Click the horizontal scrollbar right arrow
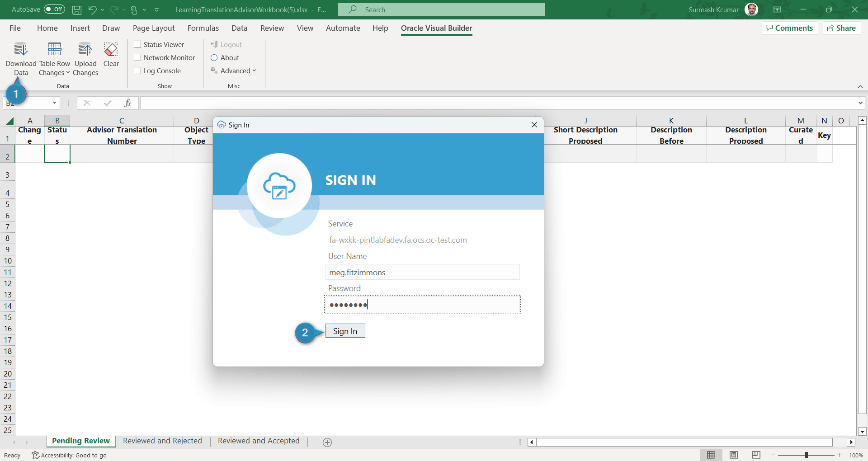The image size is (868, 461). click(851, 442)
